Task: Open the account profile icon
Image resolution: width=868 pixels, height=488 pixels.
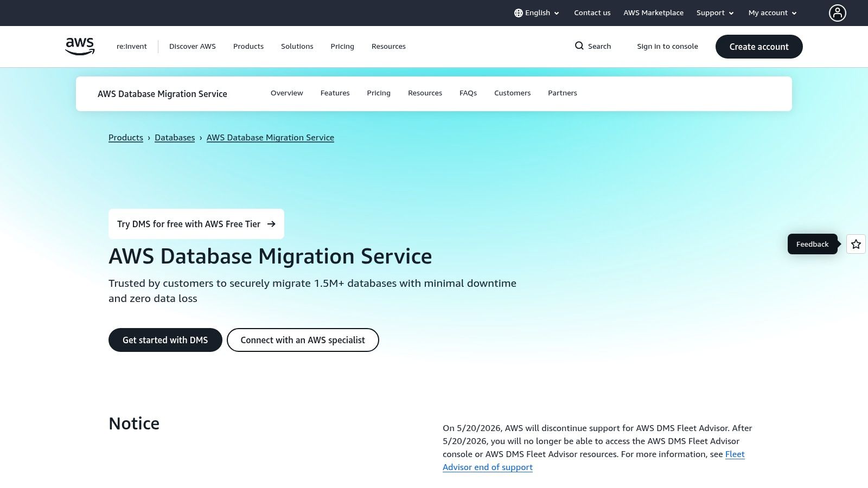Action: (x=838, y=12)
